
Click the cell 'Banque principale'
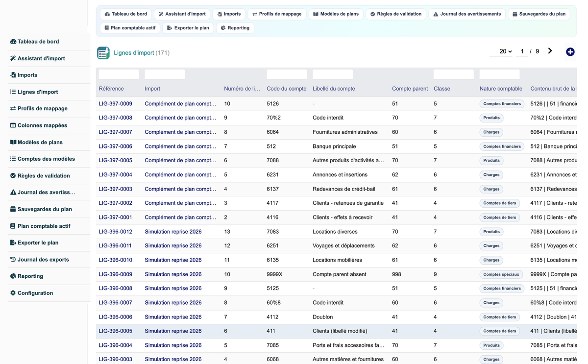coord(334,146)
